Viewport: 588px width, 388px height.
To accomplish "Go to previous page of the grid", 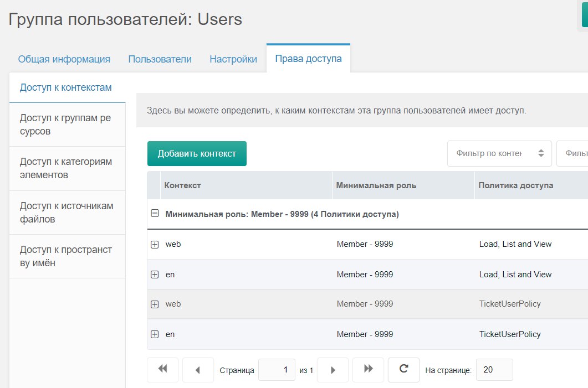I will point(198,370).
